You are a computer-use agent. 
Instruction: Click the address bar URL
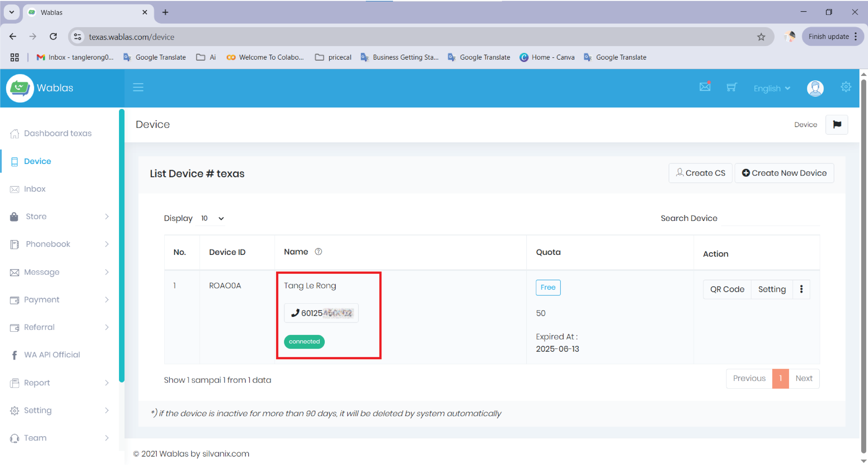(132, 37)
